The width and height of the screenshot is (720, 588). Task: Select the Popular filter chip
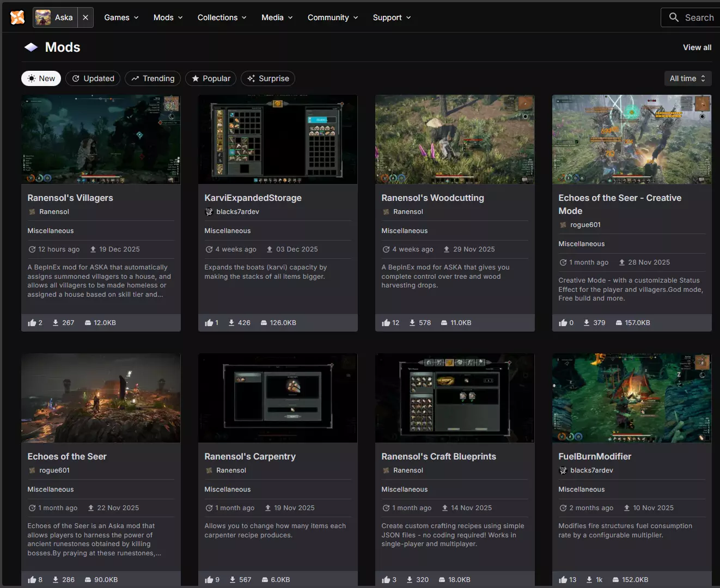coord(211,78)
